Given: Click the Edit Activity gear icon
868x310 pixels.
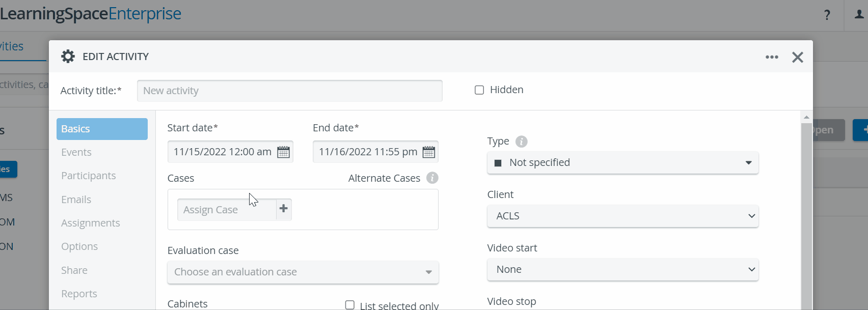Looking at the screenshot, I should pyautogui.click(x=68, y=56).
